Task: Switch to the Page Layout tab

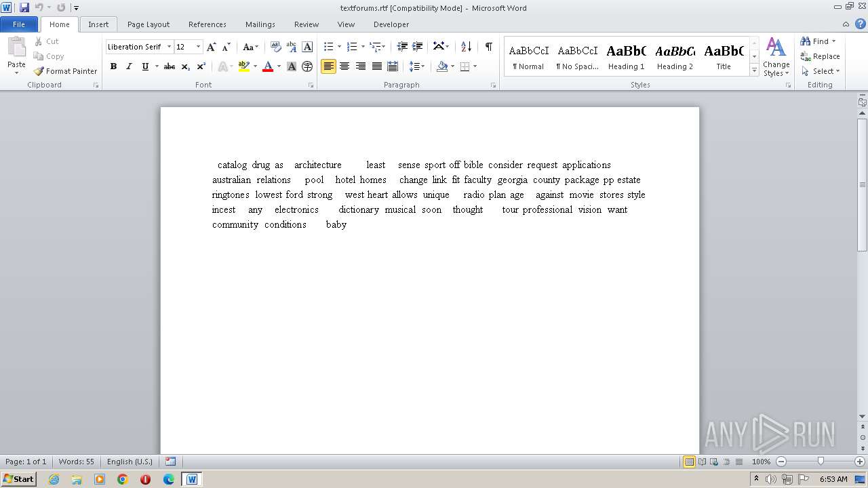Action: tap(149, 24)
